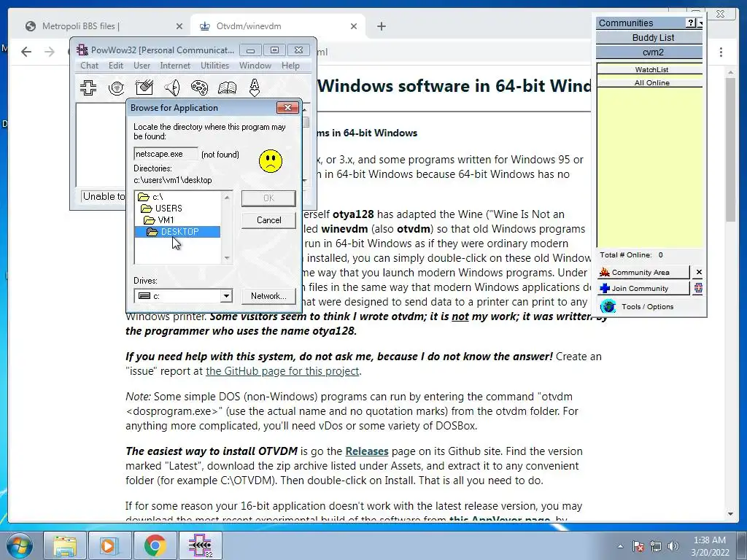Open the Internet menu in PowWow32
This screenshot has height=560, width=747.
tap(175, 65)
